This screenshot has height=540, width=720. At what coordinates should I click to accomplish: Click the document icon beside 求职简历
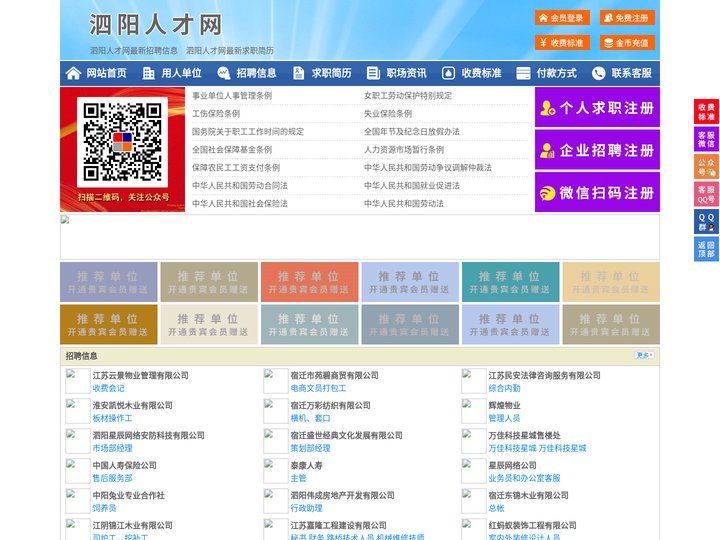[x=298, y=73]
